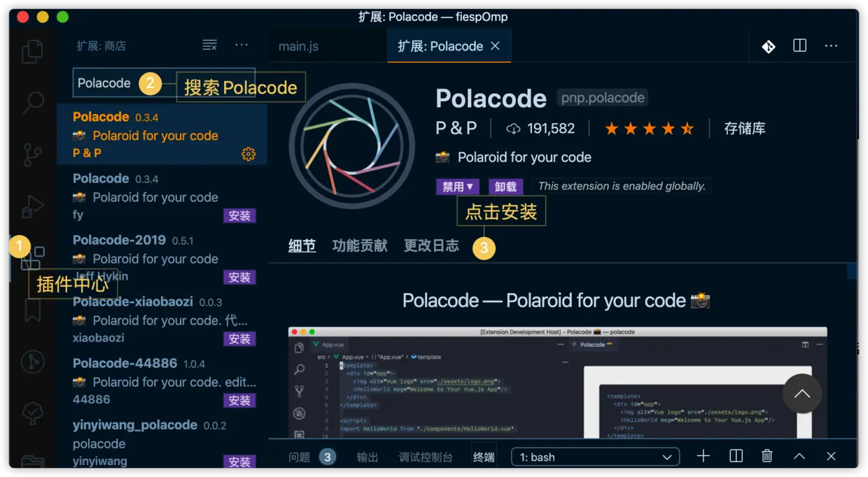Select the Polacode-xiaobaozi 0.0.3 extension entry
Image resolution: width=868 pixels, height=477 pixels.
162,319
